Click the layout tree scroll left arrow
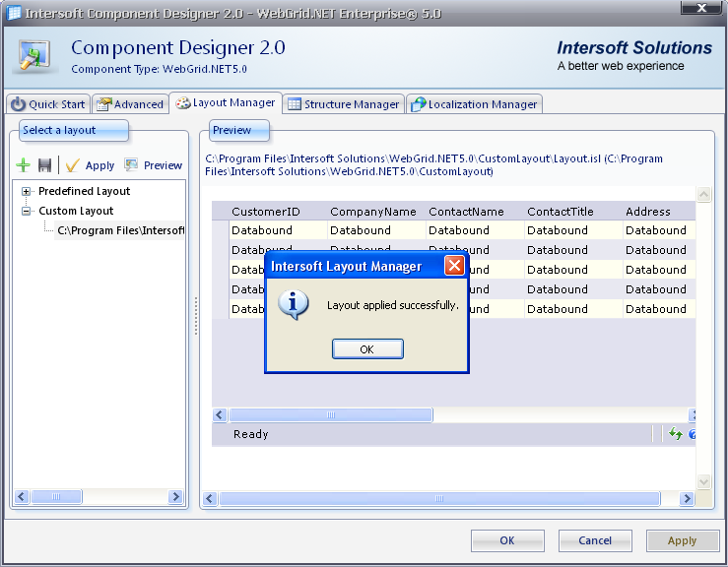728x567 pixels. click(22, 496)
